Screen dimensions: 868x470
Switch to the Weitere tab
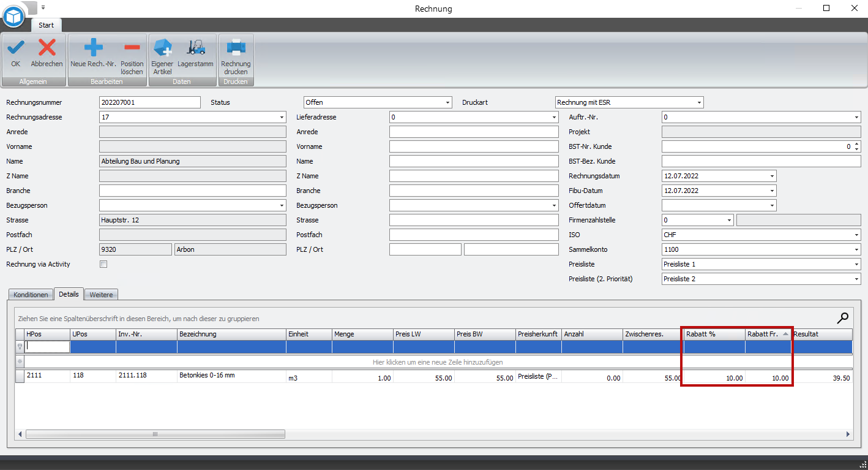coord(101,295)
